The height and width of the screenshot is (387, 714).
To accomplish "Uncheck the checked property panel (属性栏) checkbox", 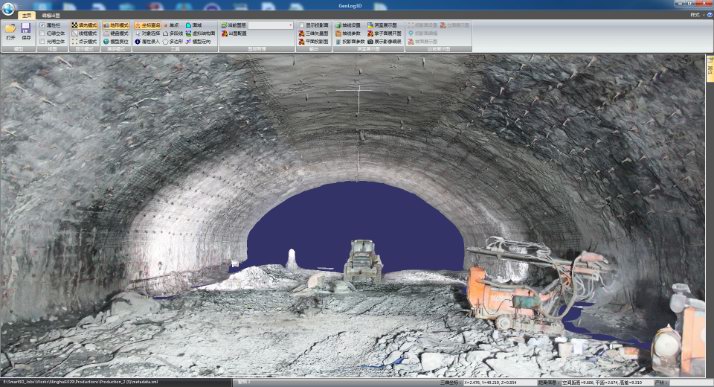I will click(42, 25).
